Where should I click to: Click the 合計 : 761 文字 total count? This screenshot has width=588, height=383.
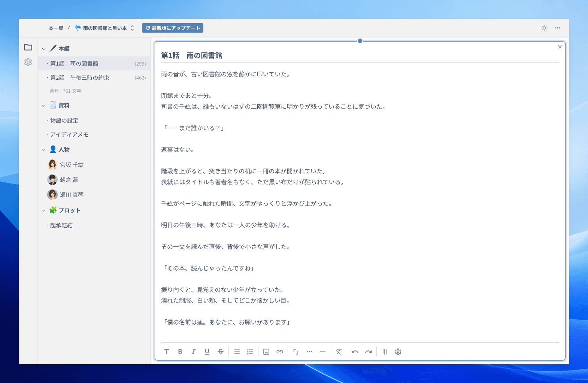click(66, 91)
